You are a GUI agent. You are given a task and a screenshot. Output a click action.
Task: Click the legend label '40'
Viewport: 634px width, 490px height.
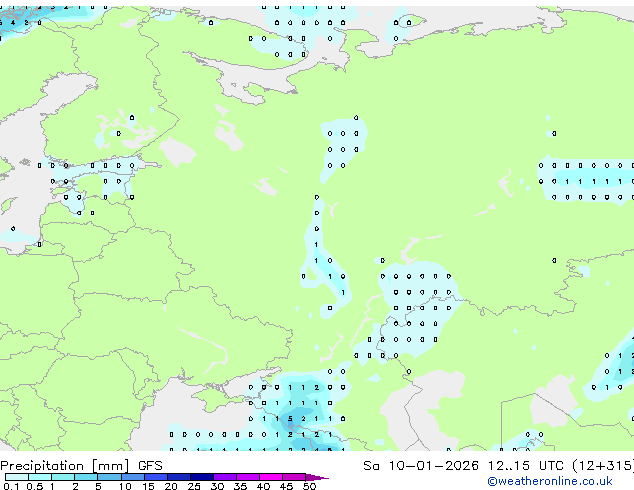click(263, 486)
